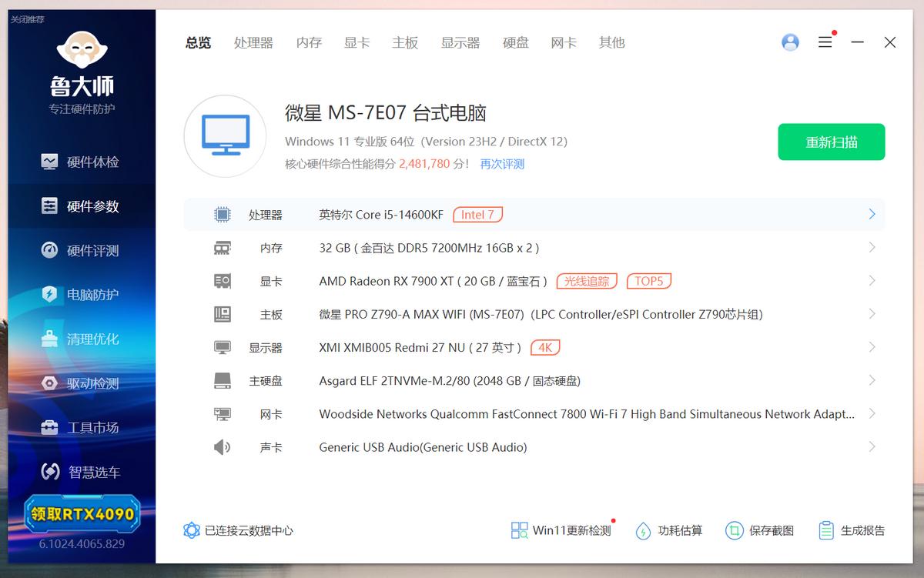Click the desktop computer monitor icon

tap(225, 135)
